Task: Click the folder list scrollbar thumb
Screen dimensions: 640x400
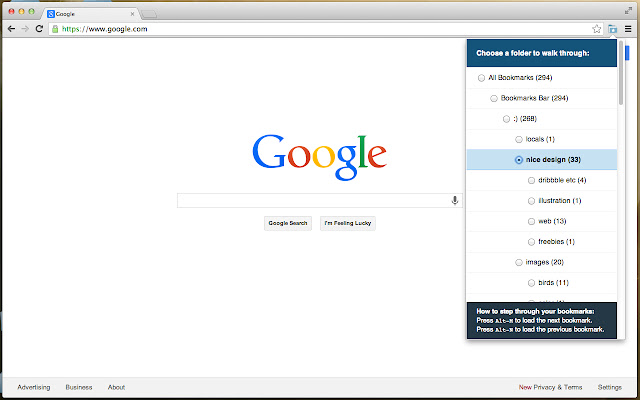Action: (621, 73)
